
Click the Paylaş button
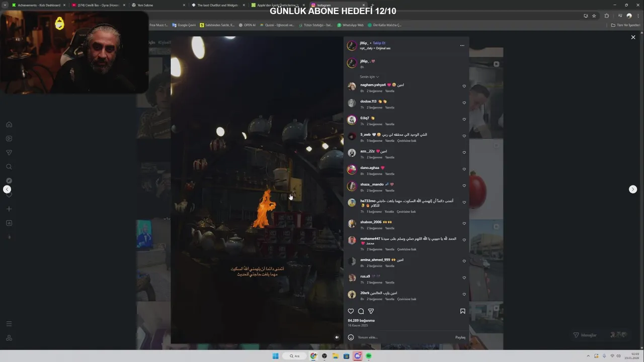tap(460, 337)
